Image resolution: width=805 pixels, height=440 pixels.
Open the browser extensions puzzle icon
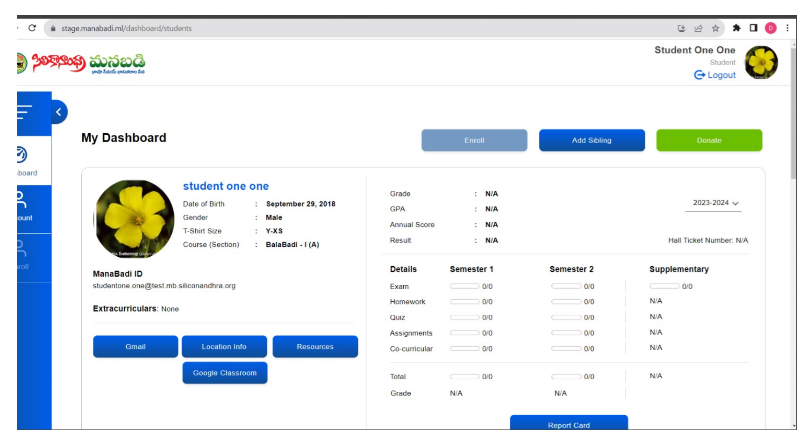736,28
